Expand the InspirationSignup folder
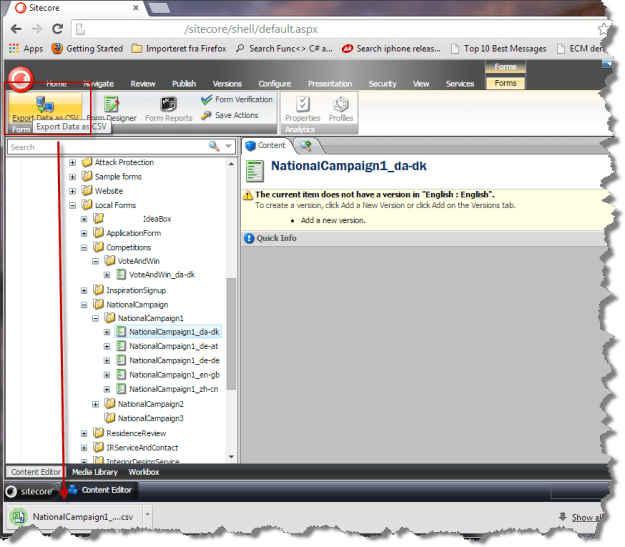The image size is (625, 547). [84, 291]
